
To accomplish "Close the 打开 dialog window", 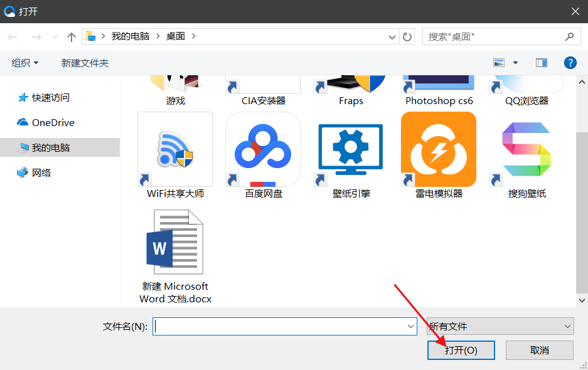I will coord(575,11).
